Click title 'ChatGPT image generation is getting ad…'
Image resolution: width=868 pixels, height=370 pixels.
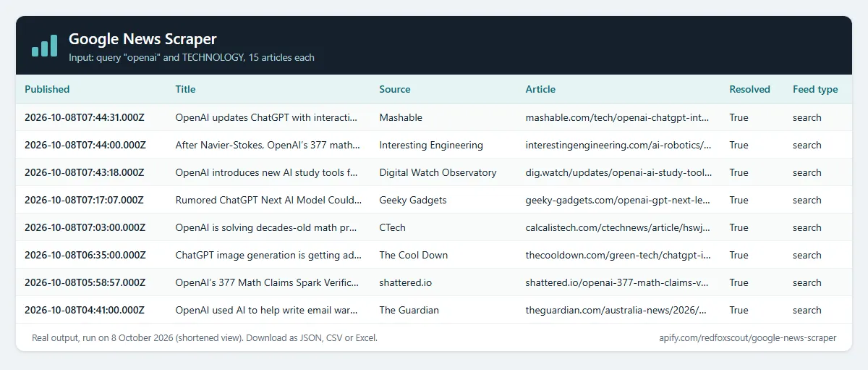[268, 255]
